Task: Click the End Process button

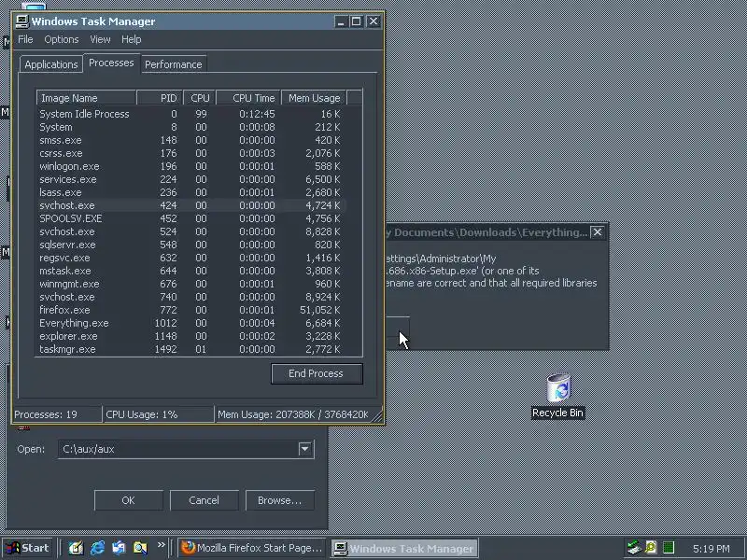Action: (317, 374)
